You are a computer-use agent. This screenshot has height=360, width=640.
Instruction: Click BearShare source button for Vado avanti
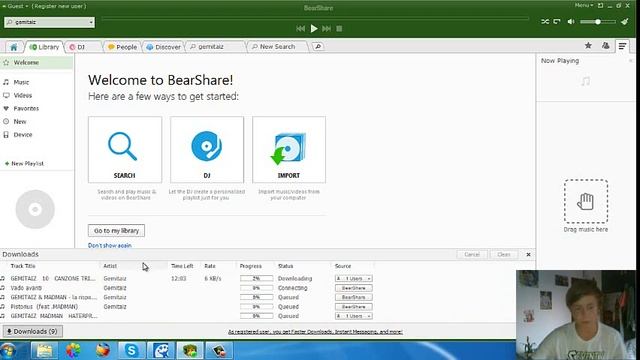click(x=353, y=288)
